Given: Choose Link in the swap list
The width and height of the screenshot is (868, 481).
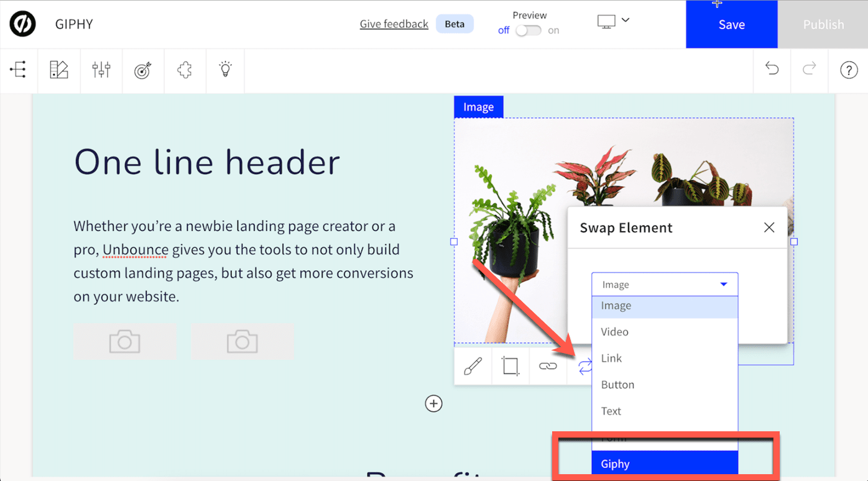Looking at the screenshot, I should 665,358.
